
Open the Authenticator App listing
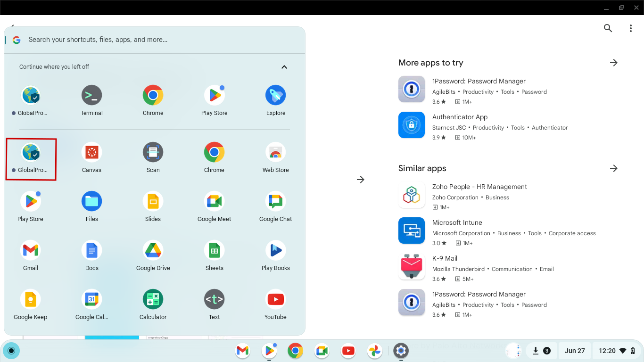point(508,127)
